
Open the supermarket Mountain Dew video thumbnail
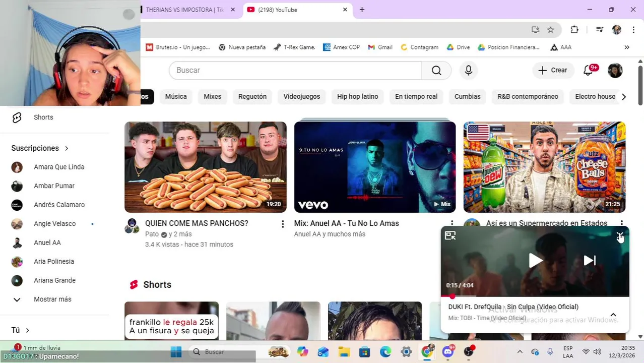(545, 167)
